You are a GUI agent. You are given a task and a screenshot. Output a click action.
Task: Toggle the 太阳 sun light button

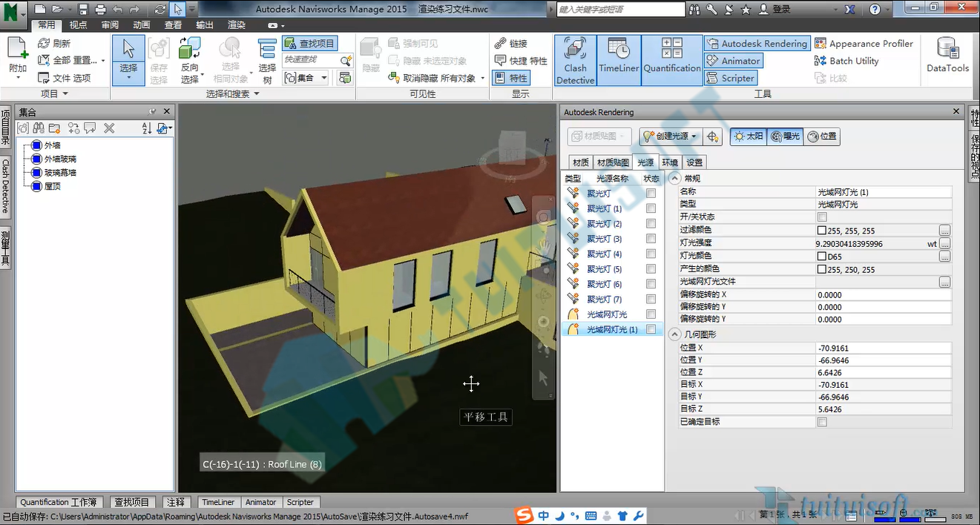point(747,136)
